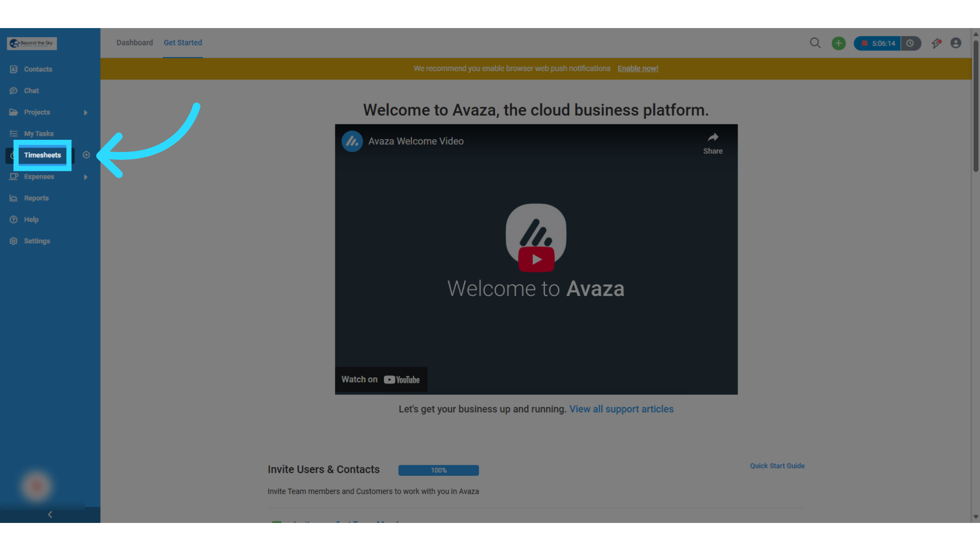Open Timesheets in the sidebar

42,155
